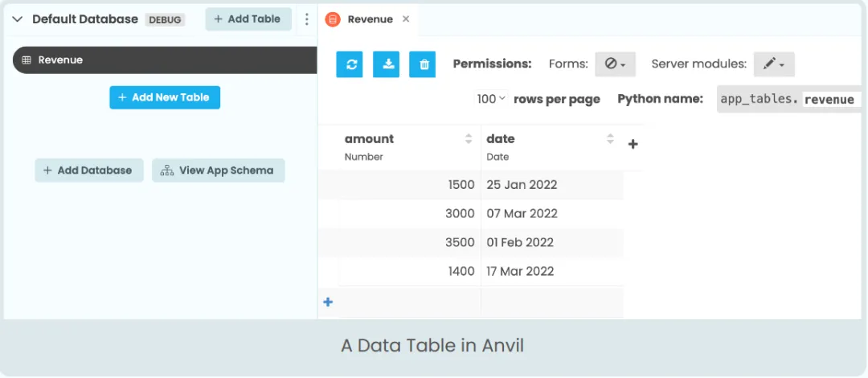Screen dimensions: 868x378
Task: Click the download table data icon
Action: pyautogui.click(x=387, y=64)
